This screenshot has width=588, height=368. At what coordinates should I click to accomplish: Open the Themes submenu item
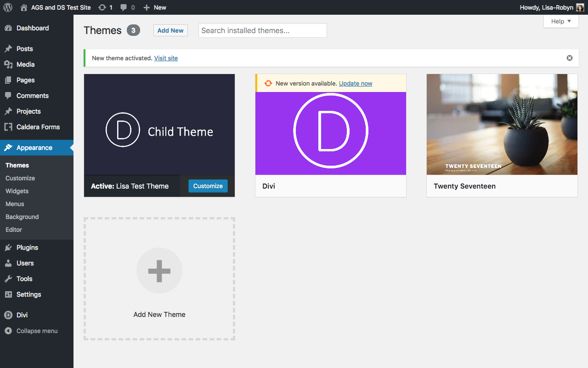click(17, 165)
